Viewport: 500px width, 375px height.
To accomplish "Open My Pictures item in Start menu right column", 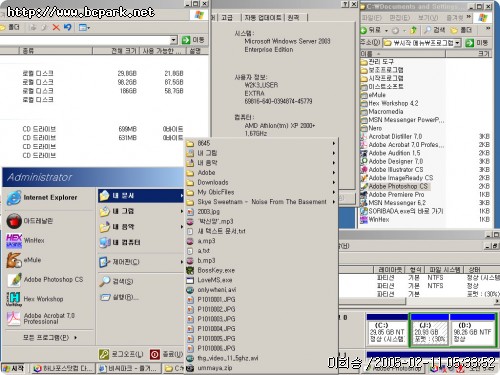I will coord(141,211).
